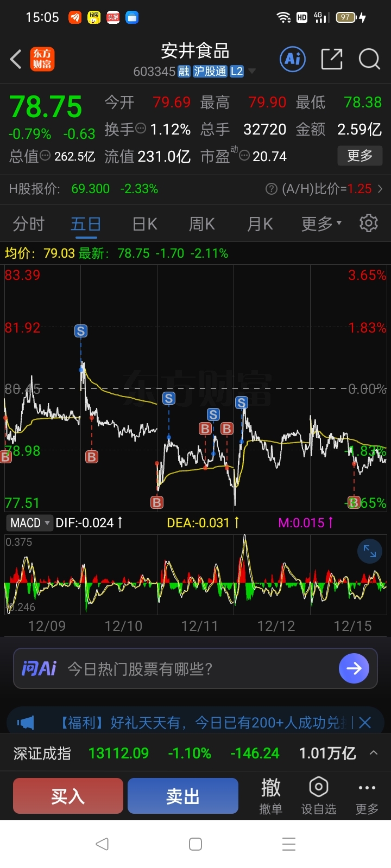Tap the Android home navigation button
This screenshot has width=391, height=868.
click(195, 844)
